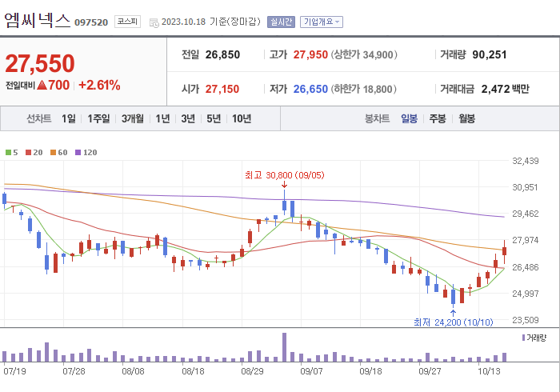The height and width of the screenshot is (392, 560).
Task: Click the 코스피 market badge
Action: pos(127,22)
